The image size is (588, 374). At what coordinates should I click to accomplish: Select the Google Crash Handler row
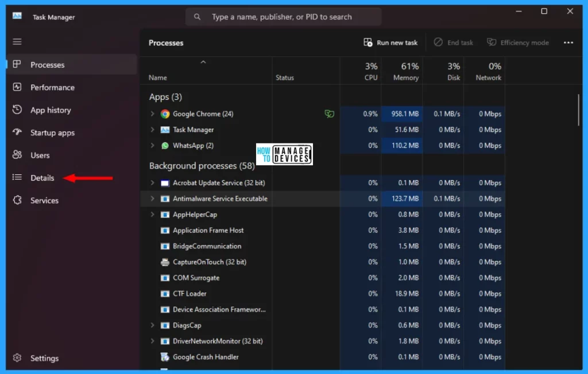pos(323,357)
